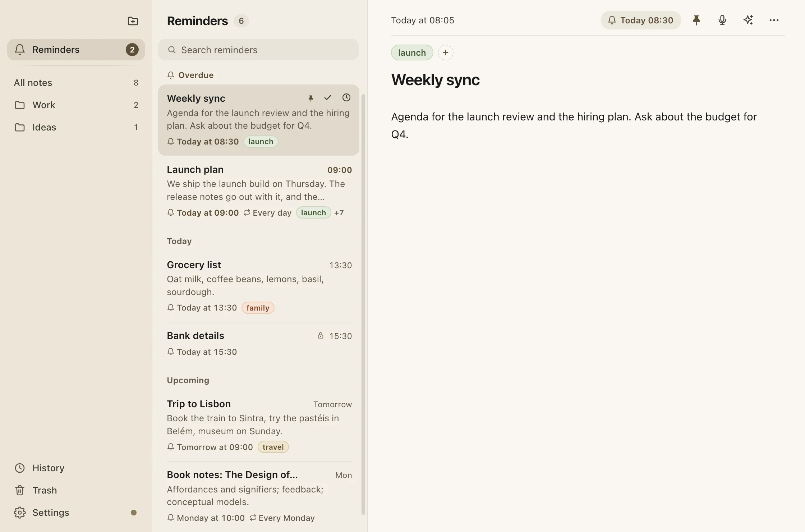Add a tag with the plus button
Image resolution: width=805 pixels, height=532 pixels.
tap(446, 52)
